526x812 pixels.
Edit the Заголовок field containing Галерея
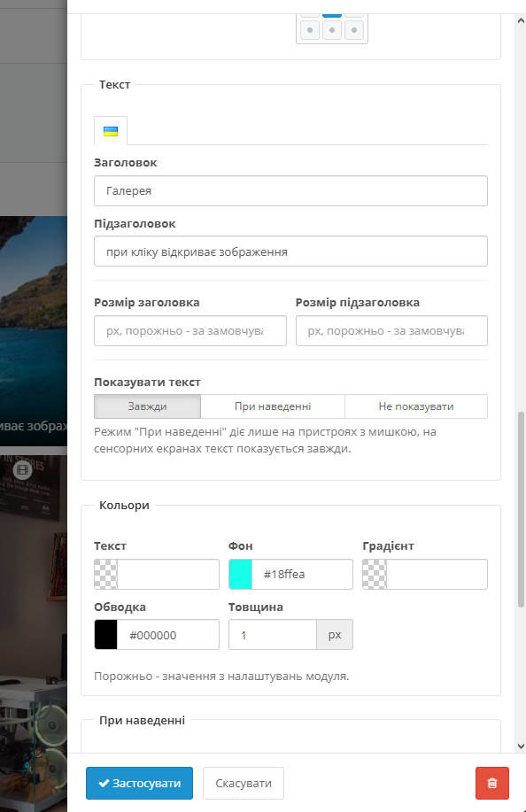[290, 191]
